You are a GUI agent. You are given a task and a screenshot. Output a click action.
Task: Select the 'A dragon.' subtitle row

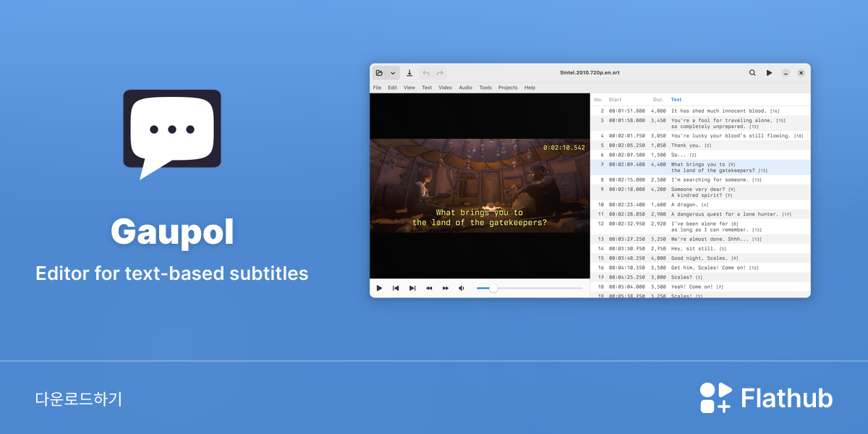(700, 205)
